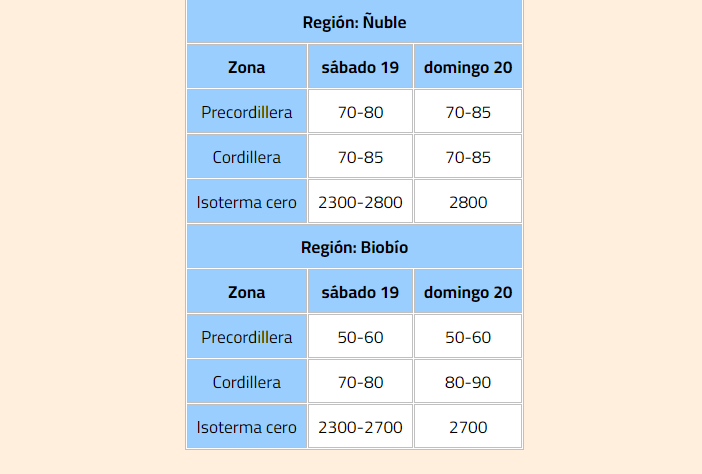This screenshot has width=702, height=474.
Task: Select Biobío Zona column header
Action: pyautogui.click(x=247, y=292)
